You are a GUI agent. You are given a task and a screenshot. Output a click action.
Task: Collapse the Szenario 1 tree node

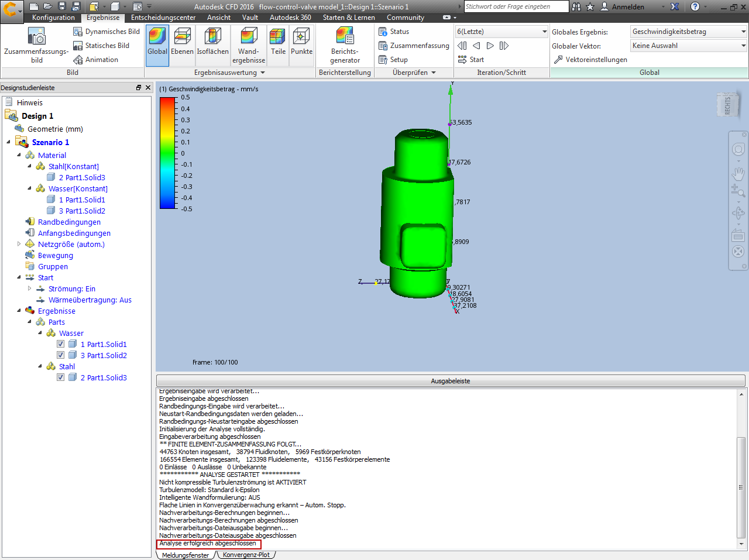(x=8, y=142)
